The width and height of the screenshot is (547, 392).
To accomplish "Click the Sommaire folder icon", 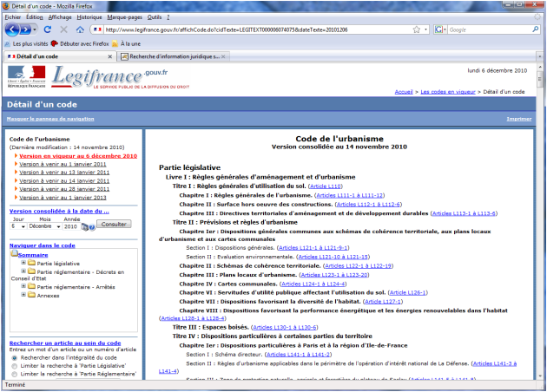I will coord(14,253).
